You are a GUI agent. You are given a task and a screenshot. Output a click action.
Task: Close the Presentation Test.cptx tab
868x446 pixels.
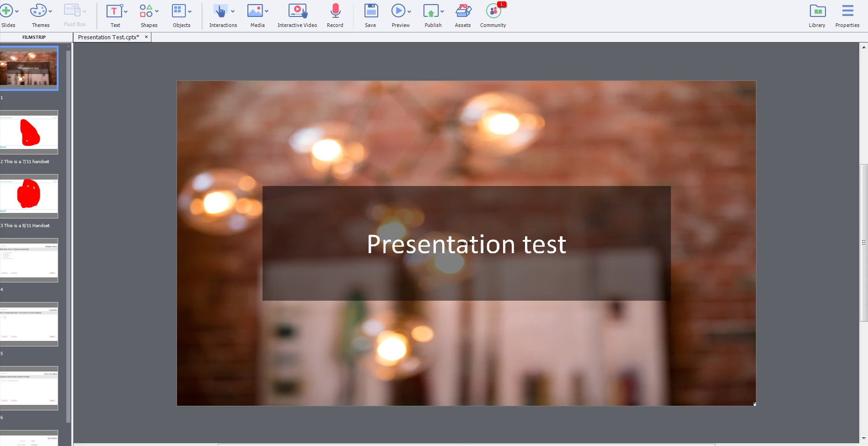point(146,37)
